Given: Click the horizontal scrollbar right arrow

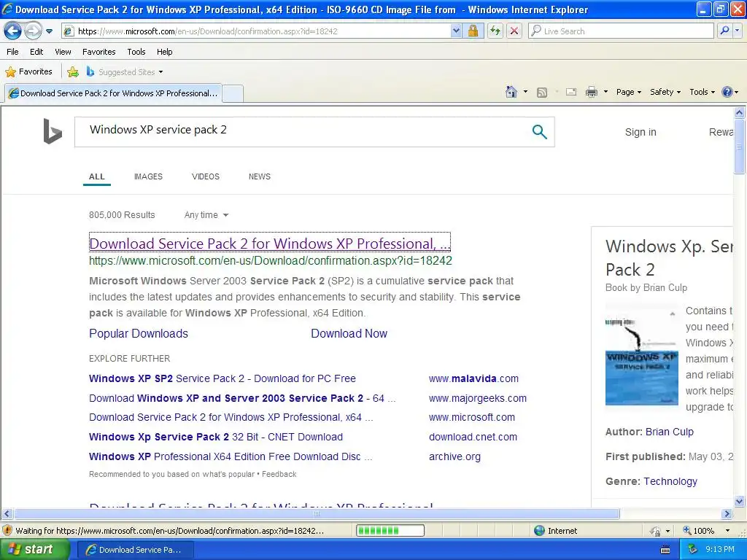Looking at the screenshot, I should click(727, 514).
